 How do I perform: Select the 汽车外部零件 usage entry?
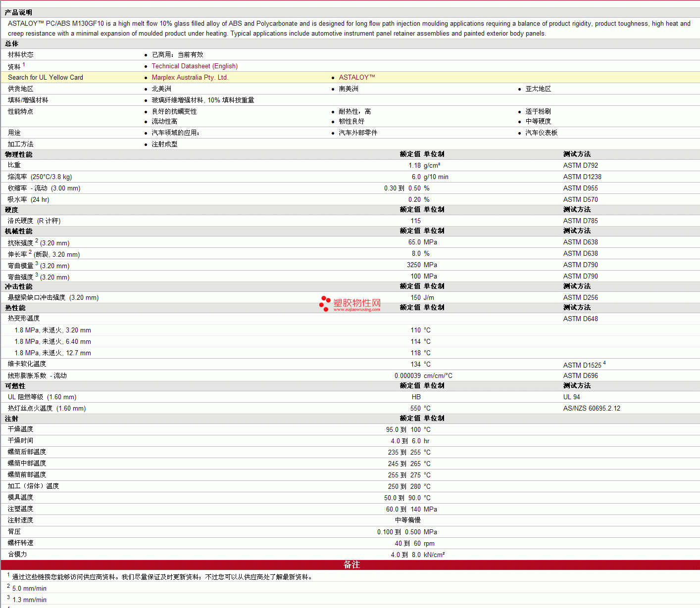point(358,133)
